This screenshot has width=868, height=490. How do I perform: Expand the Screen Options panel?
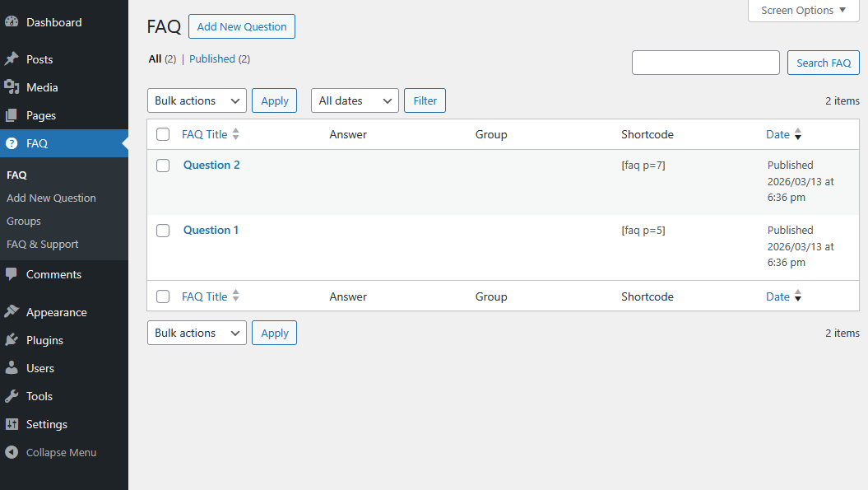pyautogui.click(x=803, y=11)
